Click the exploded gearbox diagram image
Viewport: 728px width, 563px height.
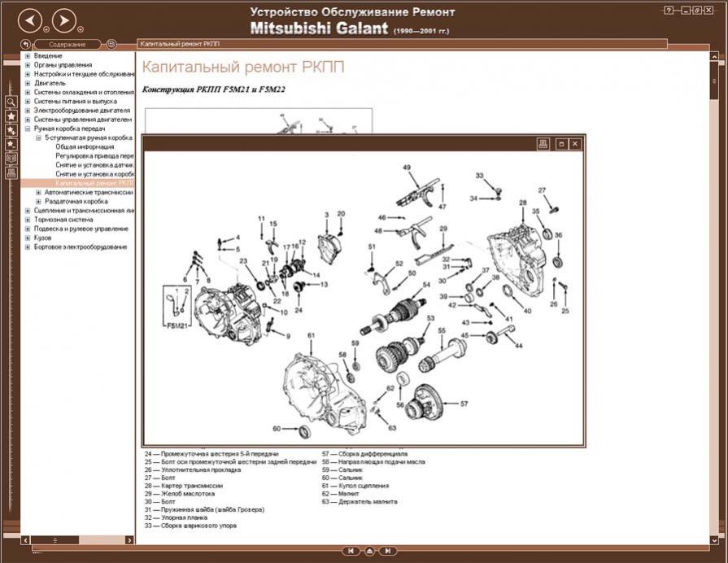(x=364, y=299)
